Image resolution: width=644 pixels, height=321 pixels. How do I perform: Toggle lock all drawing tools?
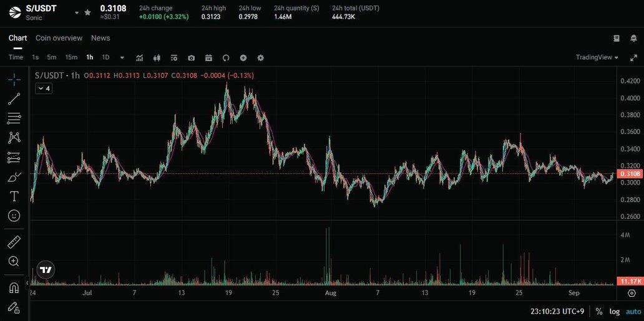(x=14, y=307)
